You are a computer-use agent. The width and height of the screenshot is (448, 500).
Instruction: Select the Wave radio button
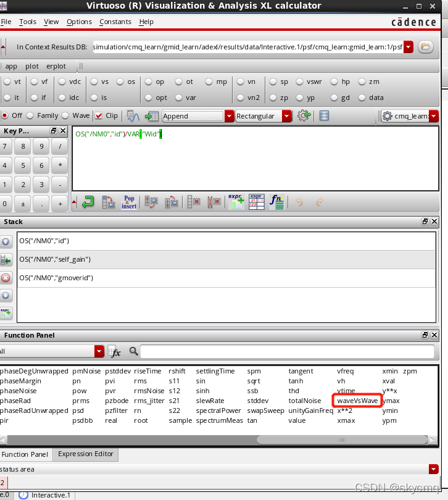pos(65,115)
